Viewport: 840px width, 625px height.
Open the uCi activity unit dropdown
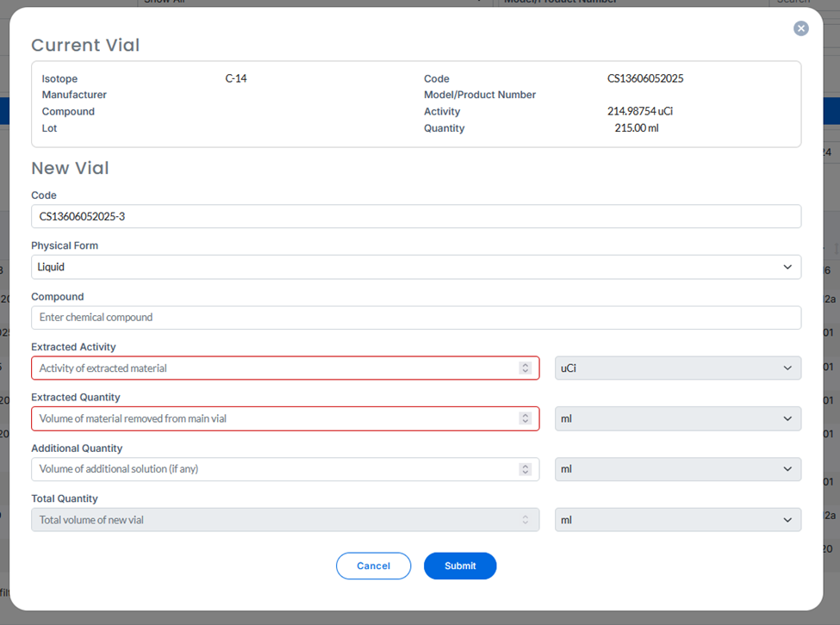click(678, 368)
